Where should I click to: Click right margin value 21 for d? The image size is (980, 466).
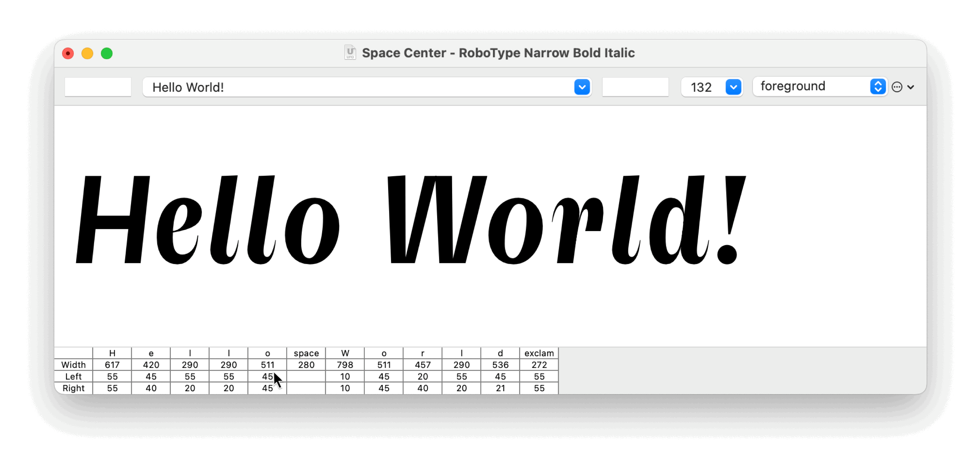(500, 388)
